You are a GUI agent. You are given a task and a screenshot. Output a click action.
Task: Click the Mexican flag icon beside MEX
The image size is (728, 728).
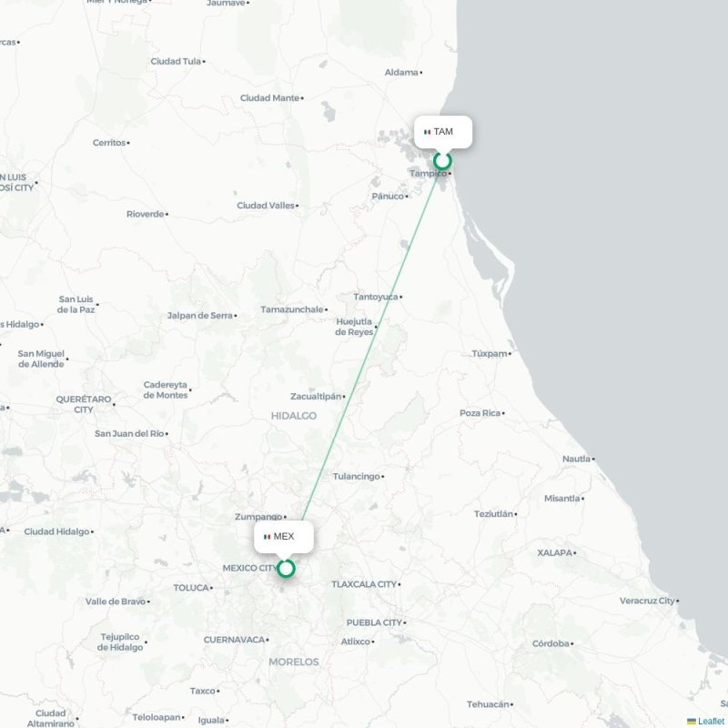tap(267, 537)
